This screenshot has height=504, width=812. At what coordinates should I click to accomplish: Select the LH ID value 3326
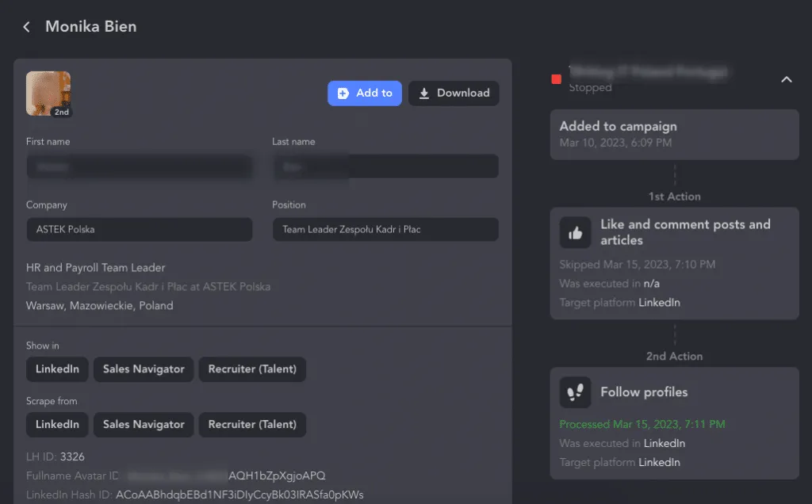pyautogui.click(x=72, y=457)
